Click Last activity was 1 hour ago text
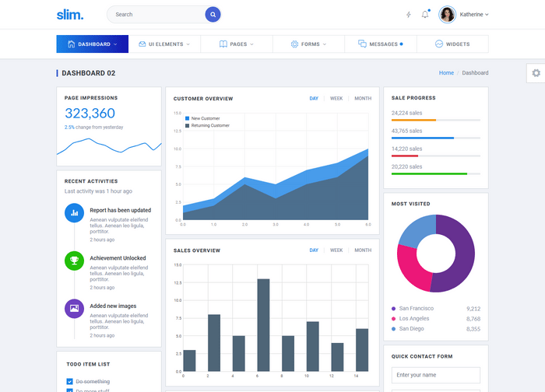 [x=98, y=191]
